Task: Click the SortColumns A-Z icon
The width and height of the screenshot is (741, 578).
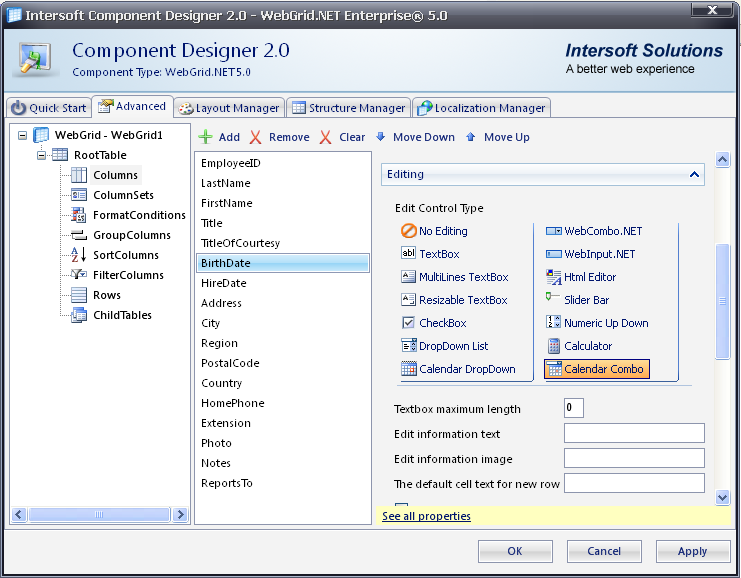Action: click(78, 254)
